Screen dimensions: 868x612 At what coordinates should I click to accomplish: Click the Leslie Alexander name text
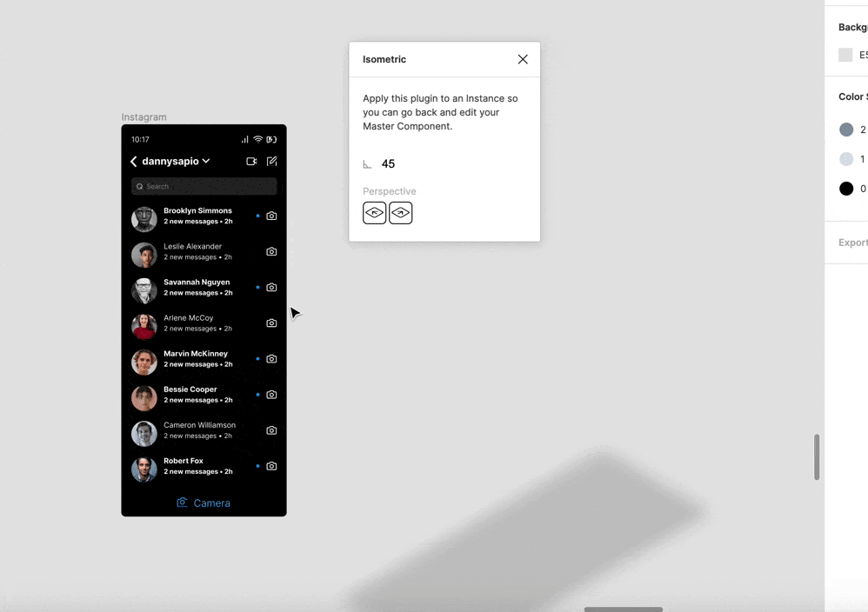(192, 246)
